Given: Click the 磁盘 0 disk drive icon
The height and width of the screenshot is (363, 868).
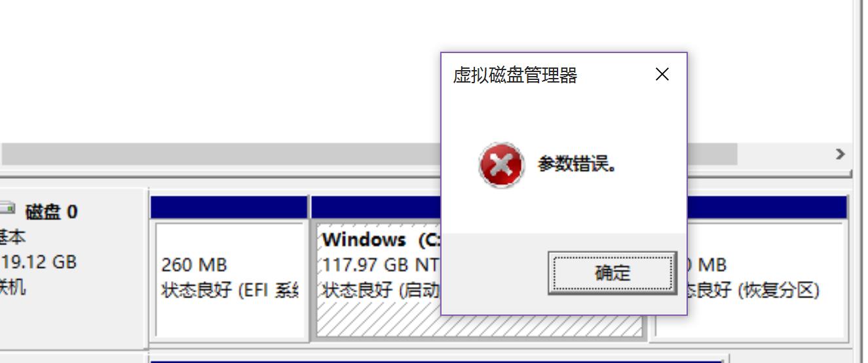Looking at the screenshot, I should (7, 208).
